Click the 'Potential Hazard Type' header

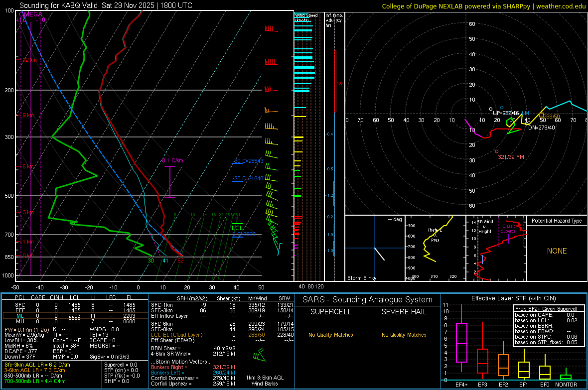557,221
